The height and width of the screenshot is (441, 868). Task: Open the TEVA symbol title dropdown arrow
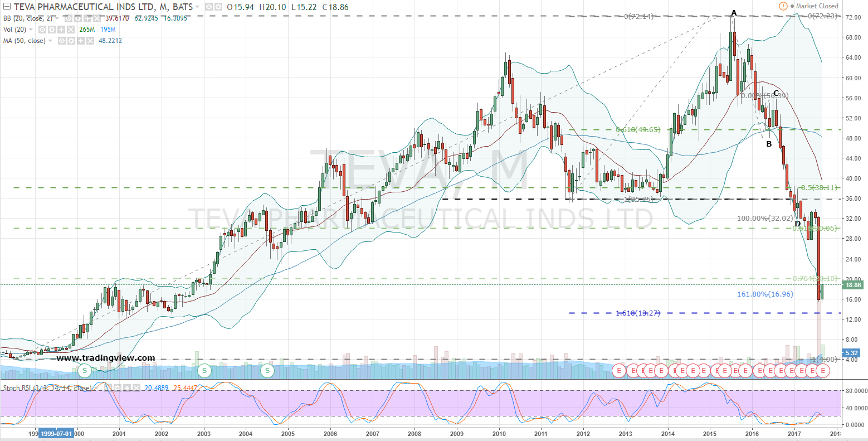(198, 7)
